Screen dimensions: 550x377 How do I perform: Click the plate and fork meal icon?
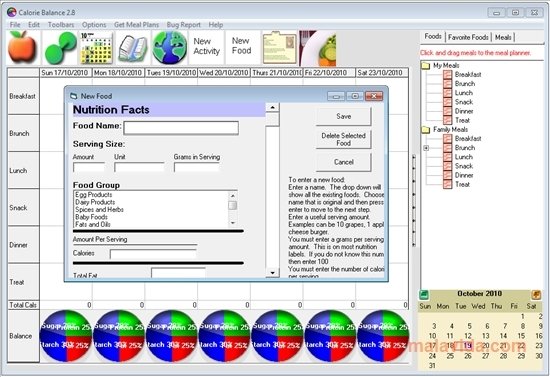pos(318,48)
